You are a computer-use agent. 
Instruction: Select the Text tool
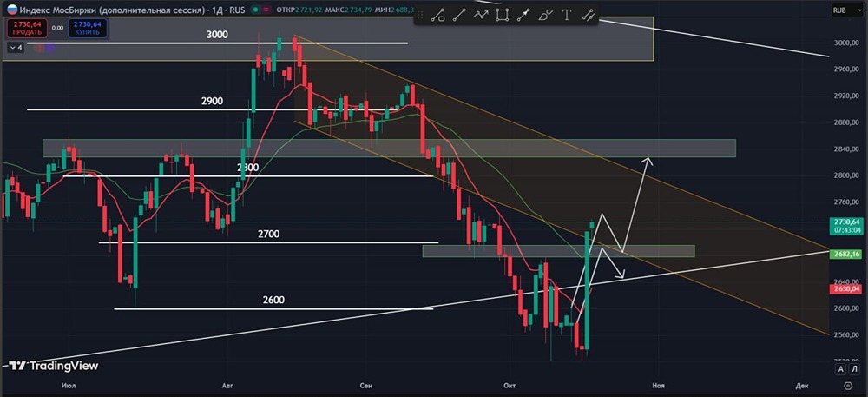[566, 16]
